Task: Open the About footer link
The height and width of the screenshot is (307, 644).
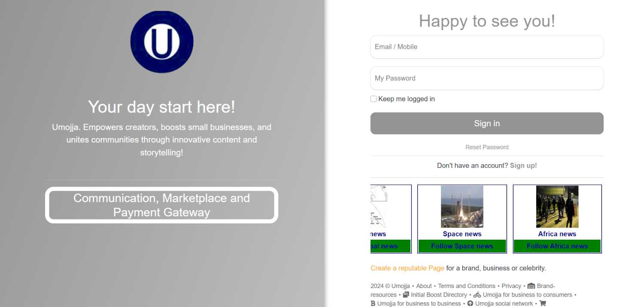Action: (424, 286)
